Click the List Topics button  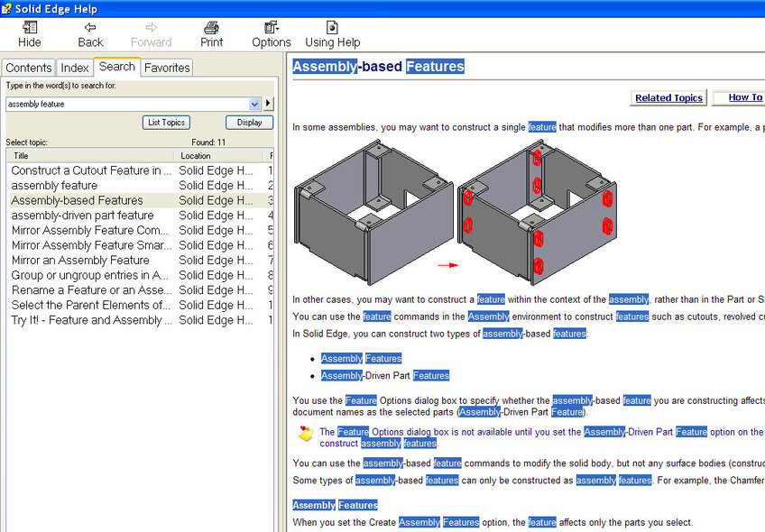coord(166,123)
